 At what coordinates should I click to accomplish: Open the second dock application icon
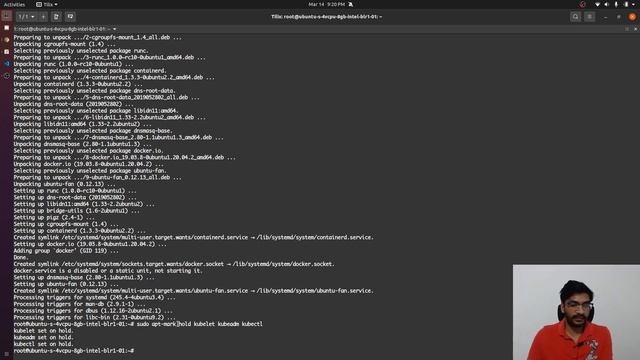[x=7, y=28]
